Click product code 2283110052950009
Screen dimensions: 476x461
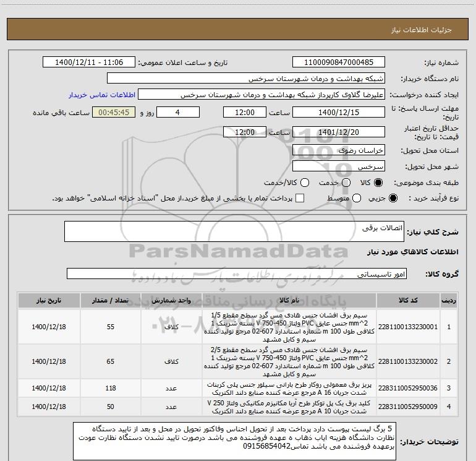pos(408,407)
